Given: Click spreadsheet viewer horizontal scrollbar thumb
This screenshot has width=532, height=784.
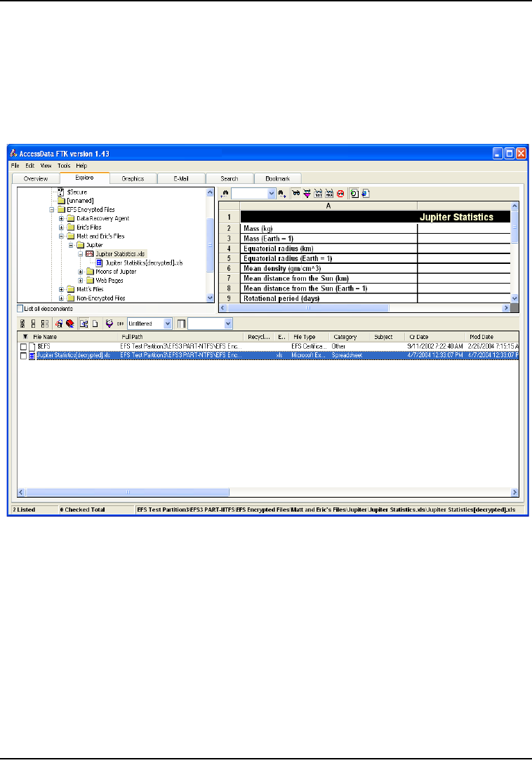Looking at the screenshot, I should click(308, 309).
